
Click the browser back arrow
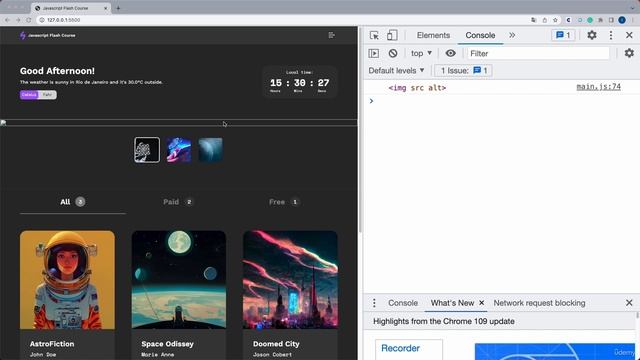(x=7, y=20)
